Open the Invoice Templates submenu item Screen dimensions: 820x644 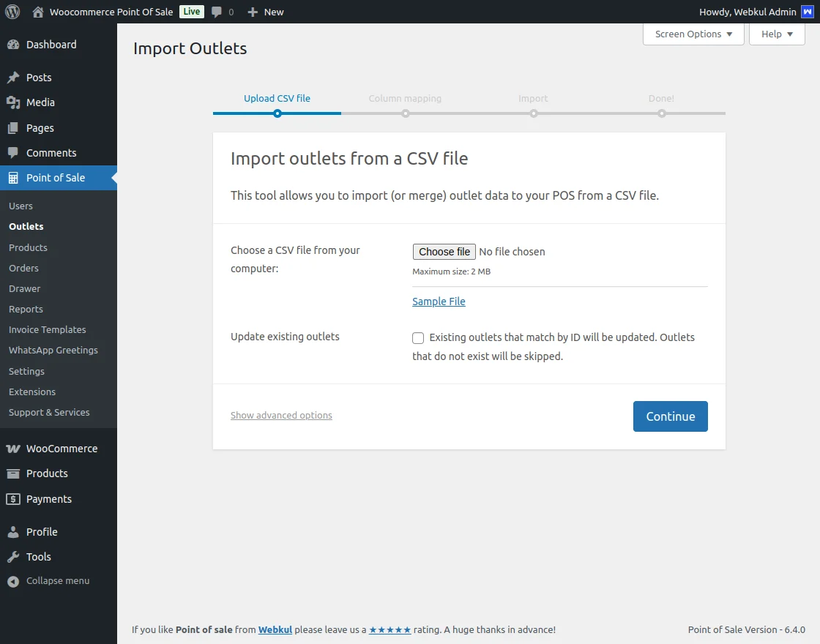(47, 329)
